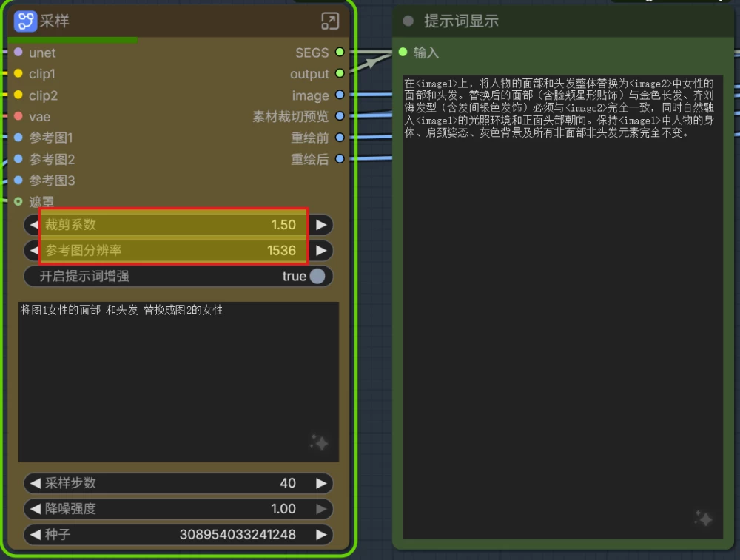This screenshot has width=740, height=560.
Task: Collapse the 提示词显示 node via its gray dot
Action: pyautogui.click(x=408, y=21)
